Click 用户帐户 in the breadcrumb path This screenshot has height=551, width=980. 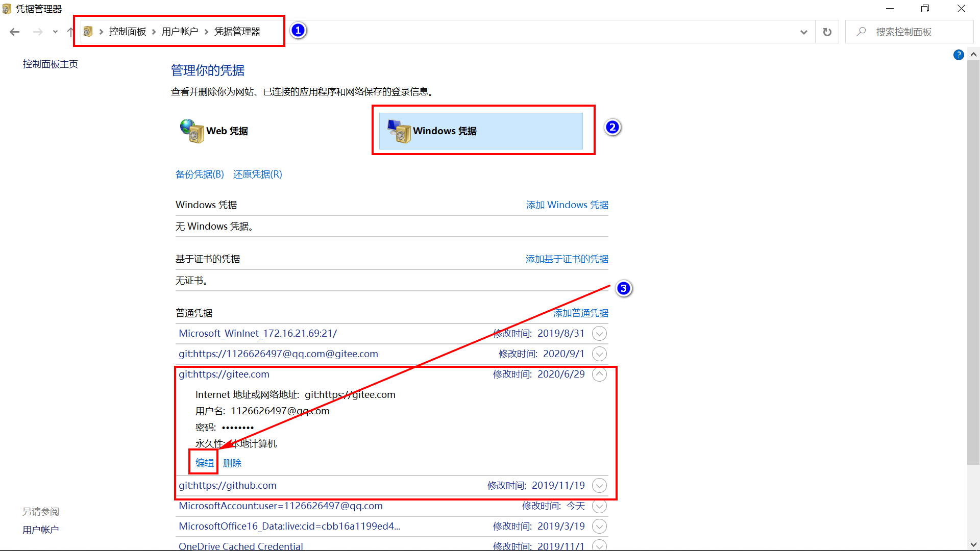[x=180, y=32]
